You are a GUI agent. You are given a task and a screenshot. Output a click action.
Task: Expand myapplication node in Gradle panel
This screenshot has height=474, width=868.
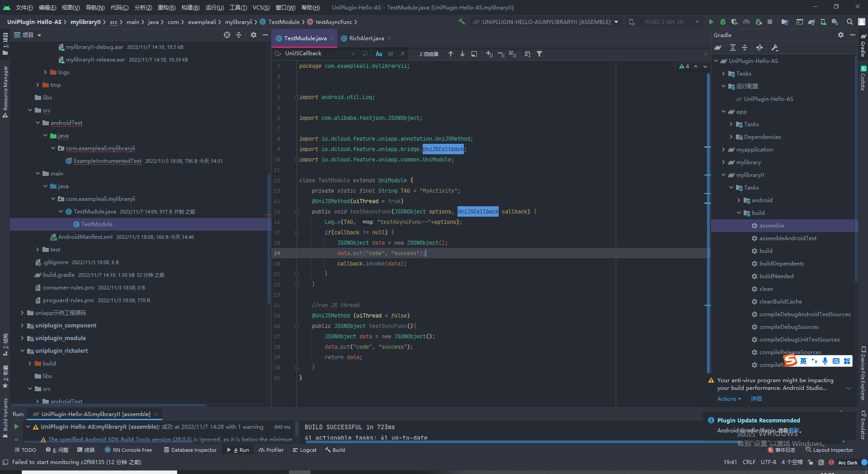pyautogui.click(x=723, y=150)
